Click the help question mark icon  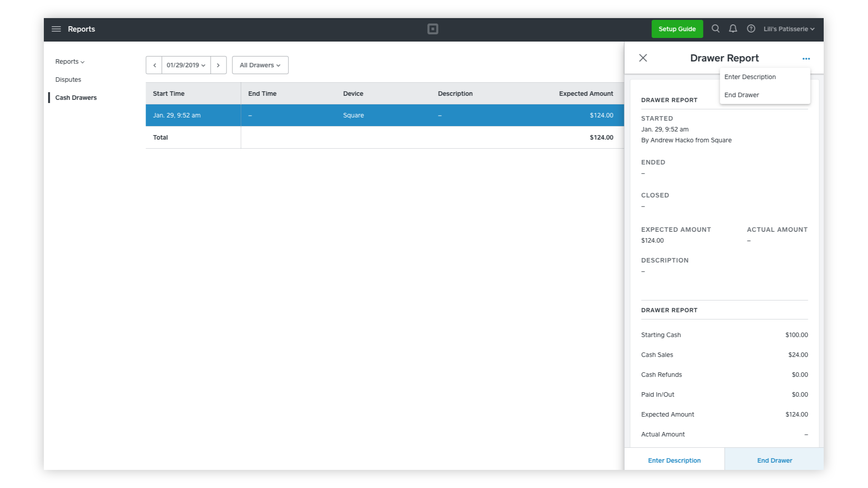tap(750, 28)
